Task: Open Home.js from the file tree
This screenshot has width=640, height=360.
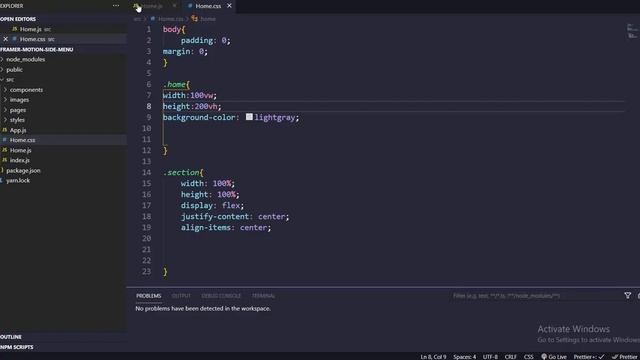Action: pos(20,150)
